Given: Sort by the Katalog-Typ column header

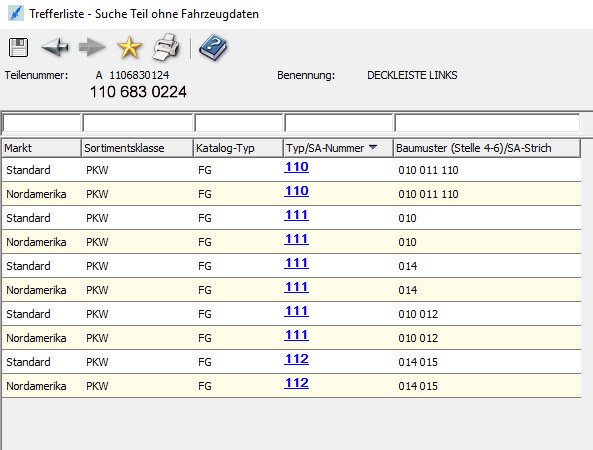Looking at the screenshot, I should tap(238, 148).
